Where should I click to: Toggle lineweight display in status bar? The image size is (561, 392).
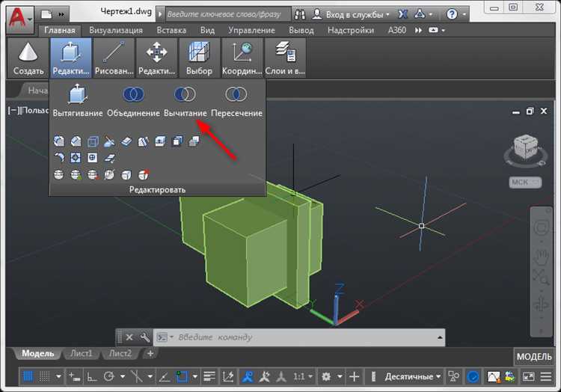click(x=210, y=376)
